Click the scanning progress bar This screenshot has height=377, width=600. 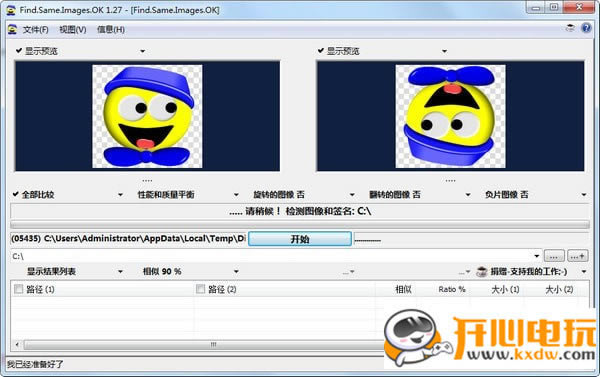[300, 224]
